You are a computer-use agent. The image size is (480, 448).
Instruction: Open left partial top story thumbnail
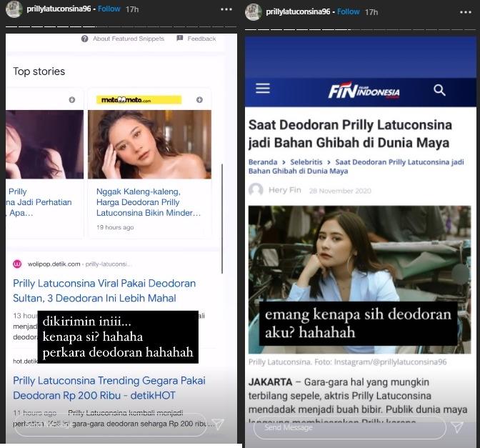[44, 144]
